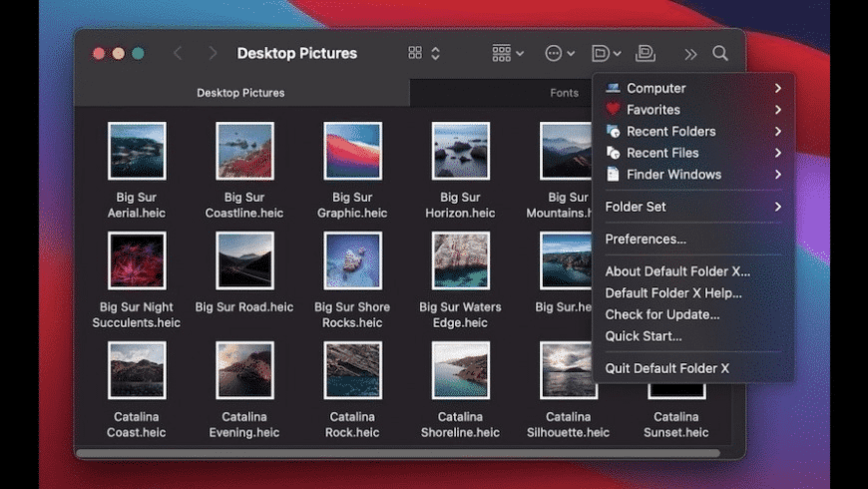Click the icon view grid button

pos(415,53)
